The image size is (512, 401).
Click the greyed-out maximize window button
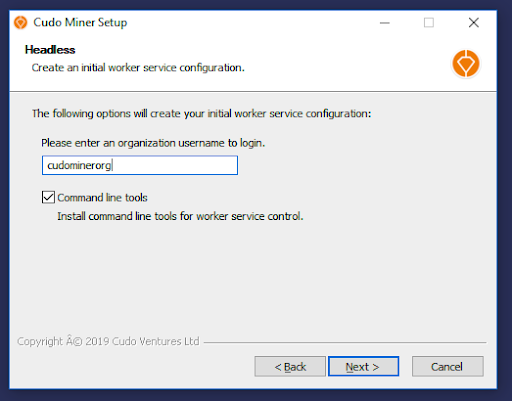(x=429, y=23)
